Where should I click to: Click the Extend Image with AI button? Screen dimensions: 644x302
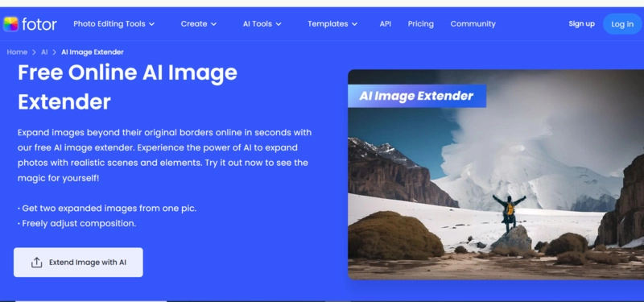pos(78,263)
